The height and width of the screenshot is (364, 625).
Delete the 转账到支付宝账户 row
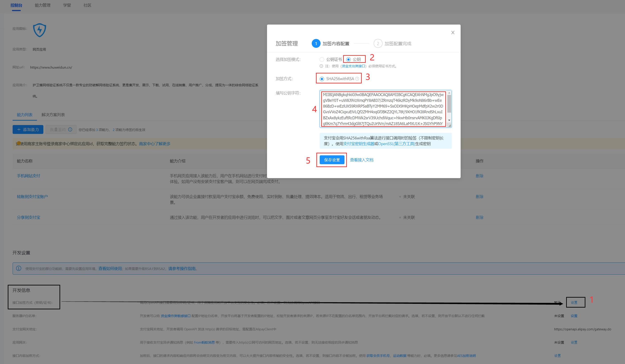tap(479, 196)
